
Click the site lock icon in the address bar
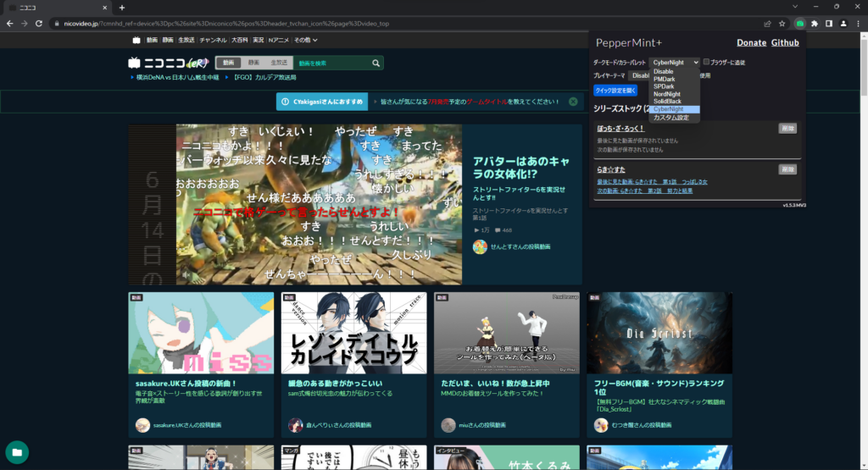point(57,24)
